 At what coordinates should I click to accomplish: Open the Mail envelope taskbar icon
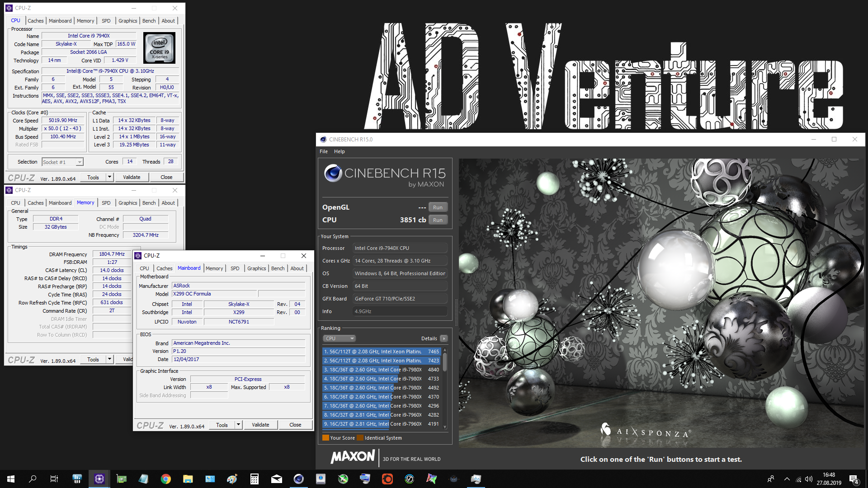277,479
